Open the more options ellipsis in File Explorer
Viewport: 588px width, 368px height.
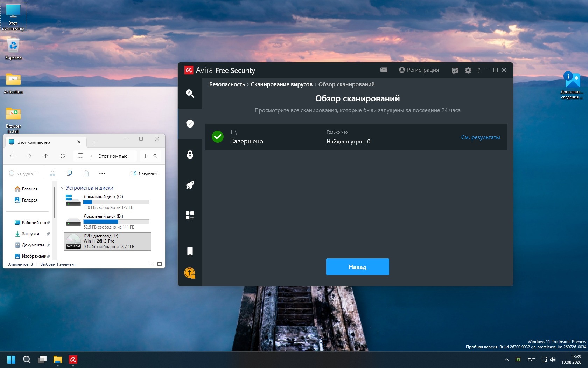click(102, 173)
